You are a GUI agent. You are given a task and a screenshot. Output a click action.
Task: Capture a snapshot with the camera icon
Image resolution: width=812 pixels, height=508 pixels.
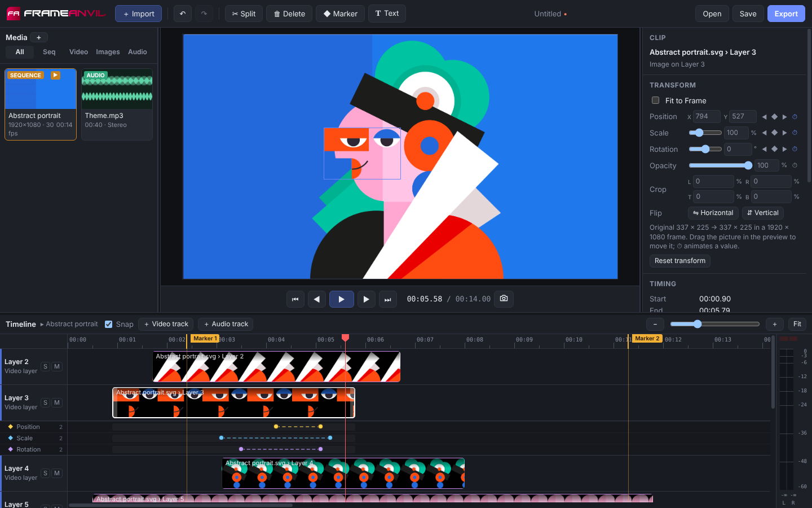504,299
